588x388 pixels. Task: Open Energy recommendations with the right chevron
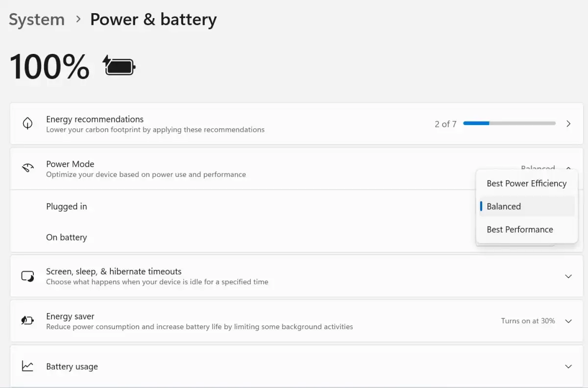[x=568, y=124]
